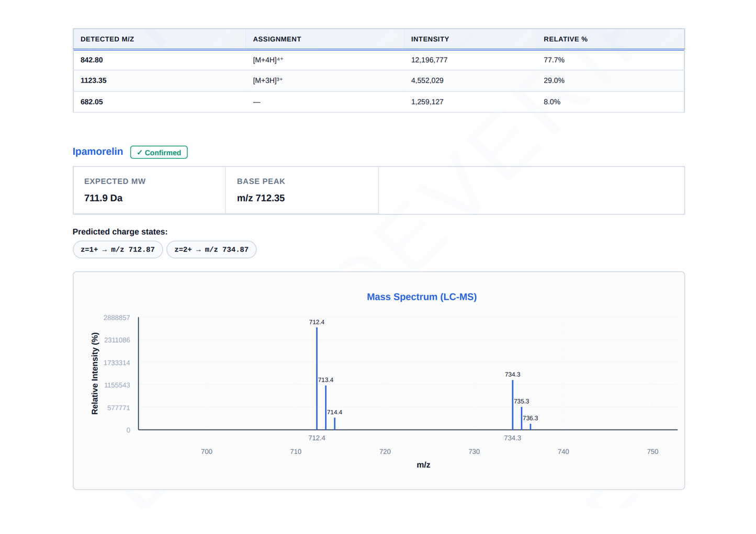756x534 pixels.
Task: Click the 713.4 isotope peak label
Action: 325,380
